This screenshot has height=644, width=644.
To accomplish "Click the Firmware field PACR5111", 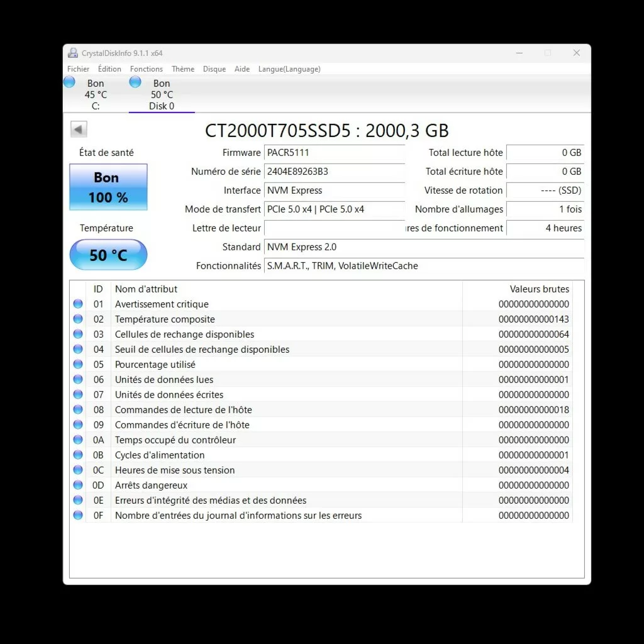I will tap(335, 152).
